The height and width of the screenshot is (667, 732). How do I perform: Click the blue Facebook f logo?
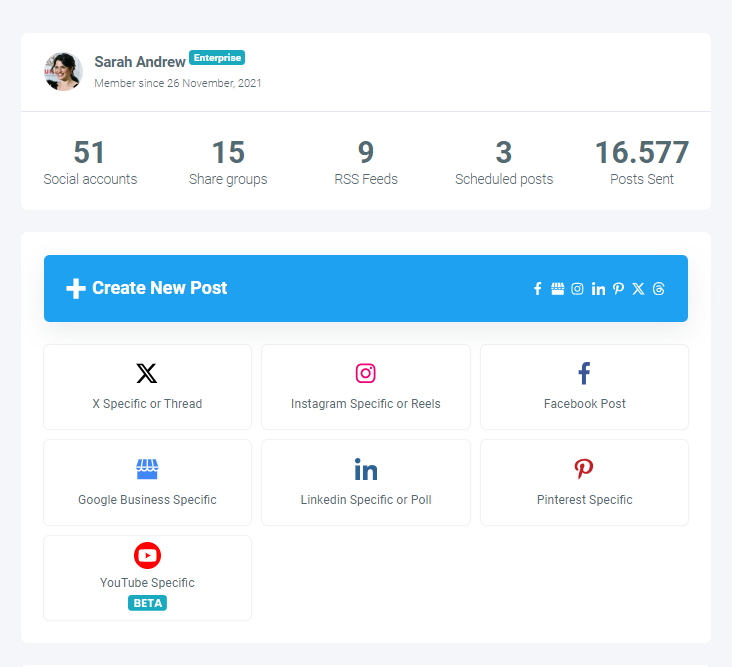coord(584,373)
